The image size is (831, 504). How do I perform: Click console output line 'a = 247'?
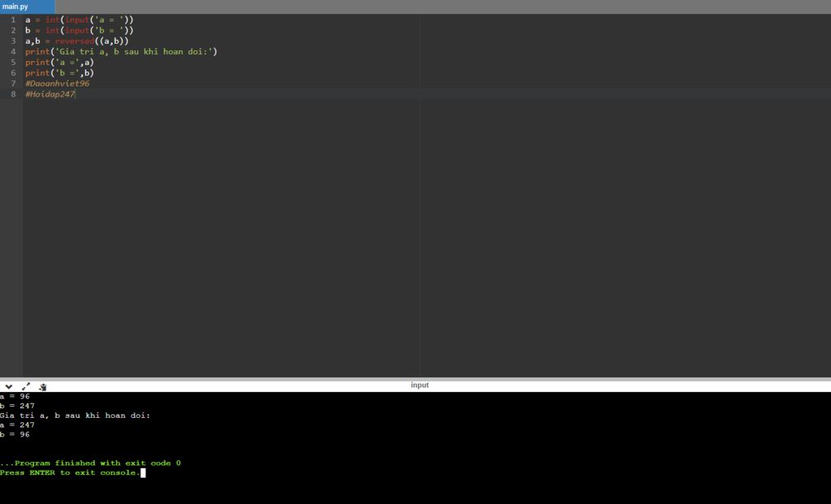(17, 425)
